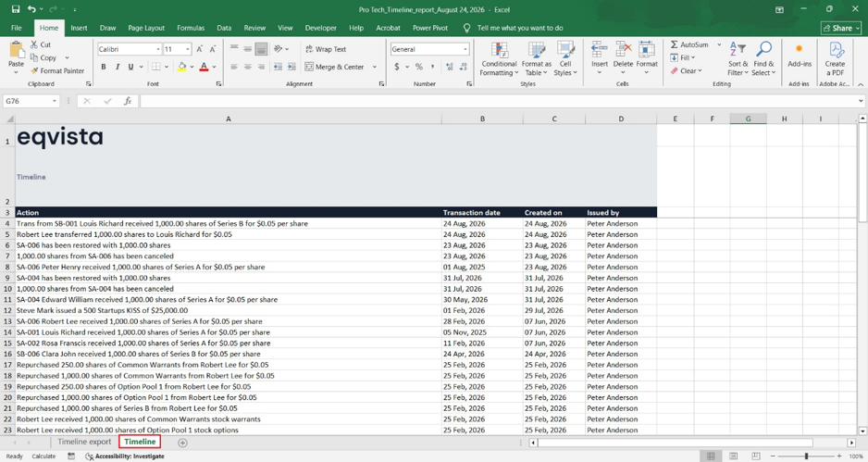
Task: Open the File menu
Action: coord(17,28)
